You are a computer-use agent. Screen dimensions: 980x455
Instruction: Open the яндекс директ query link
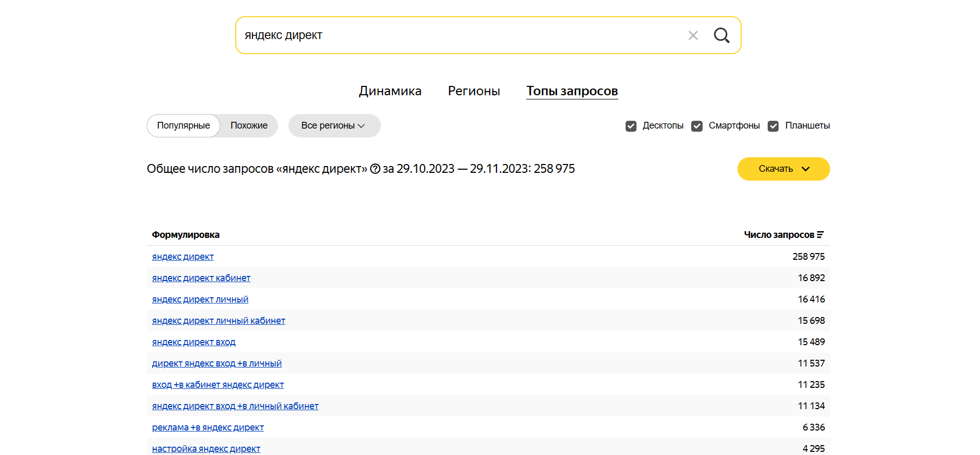click(x=183, y=257)
